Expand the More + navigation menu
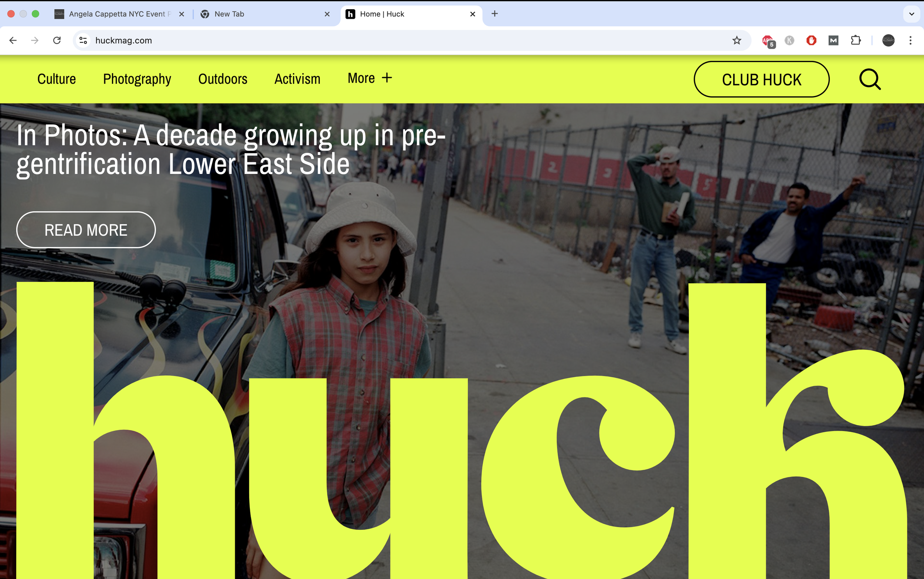 click(370, 78)
